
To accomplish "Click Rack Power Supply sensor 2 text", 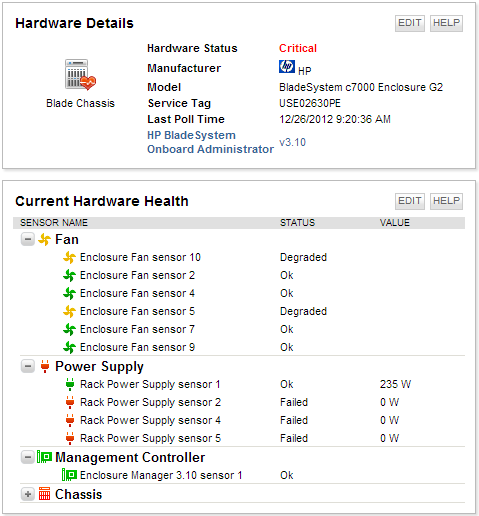I will (150, 403).
